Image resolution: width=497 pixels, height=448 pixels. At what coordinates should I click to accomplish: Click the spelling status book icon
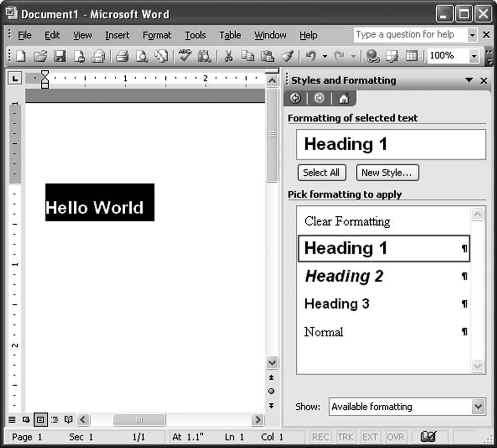(428, 437)
